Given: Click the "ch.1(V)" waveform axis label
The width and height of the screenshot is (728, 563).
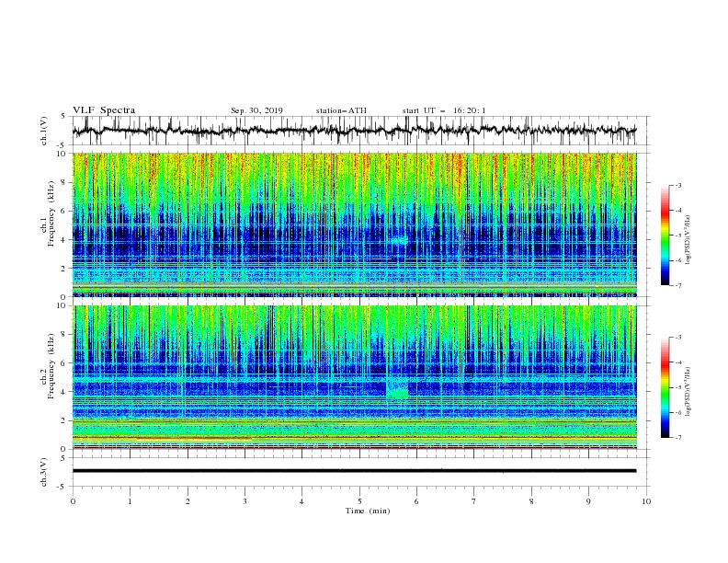Looking at the screenshot, I should pyautogui.click(x=44, y=131).
